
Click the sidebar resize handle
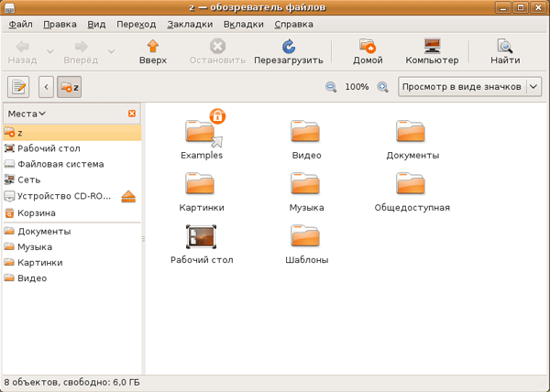(x=143, y=238)
